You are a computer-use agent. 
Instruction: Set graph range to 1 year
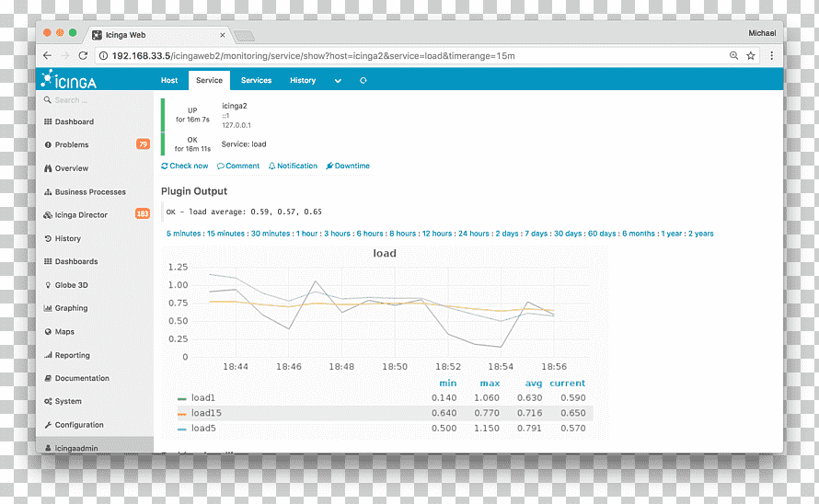point(672,234)
